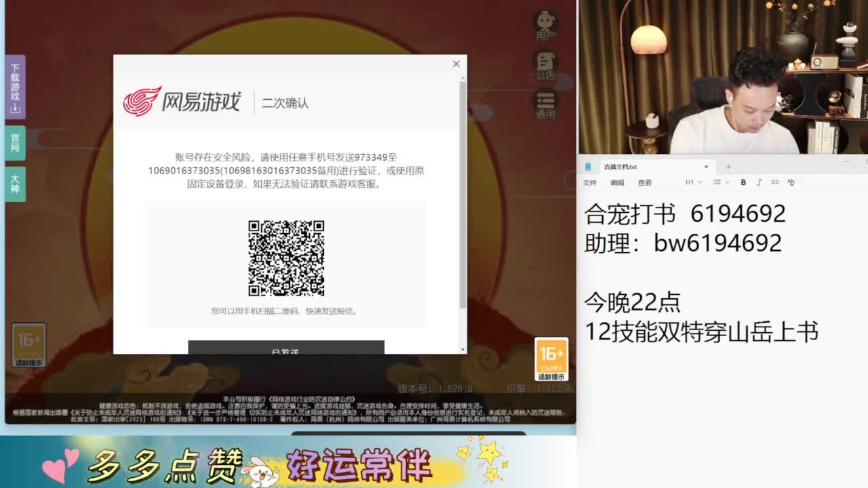
Task: Click the text 助理：bw6194692
Action: click(683, 243)
